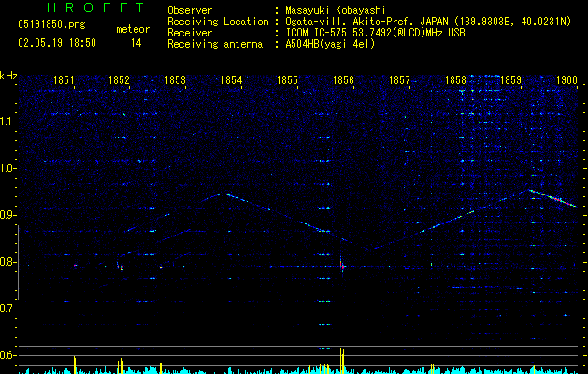Screen dimensions: 588x374
Task: Click the meteor echo just after 1856
Action: (341, 266)
